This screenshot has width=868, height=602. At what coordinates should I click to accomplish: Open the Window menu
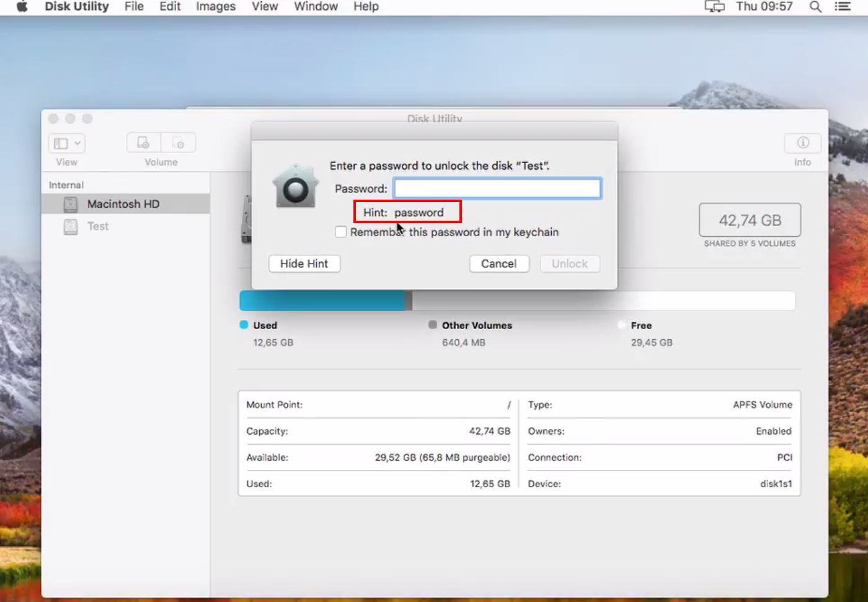316,7
